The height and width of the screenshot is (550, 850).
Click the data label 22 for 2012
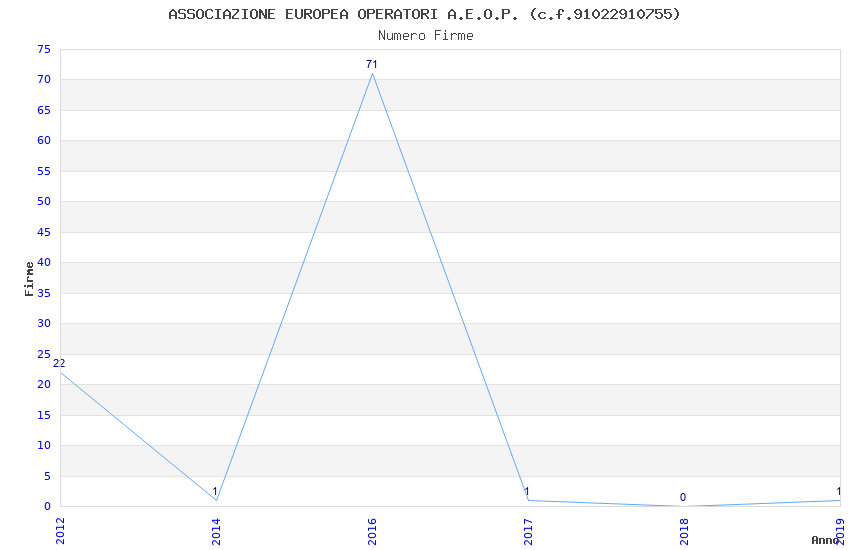click(59, 363)
